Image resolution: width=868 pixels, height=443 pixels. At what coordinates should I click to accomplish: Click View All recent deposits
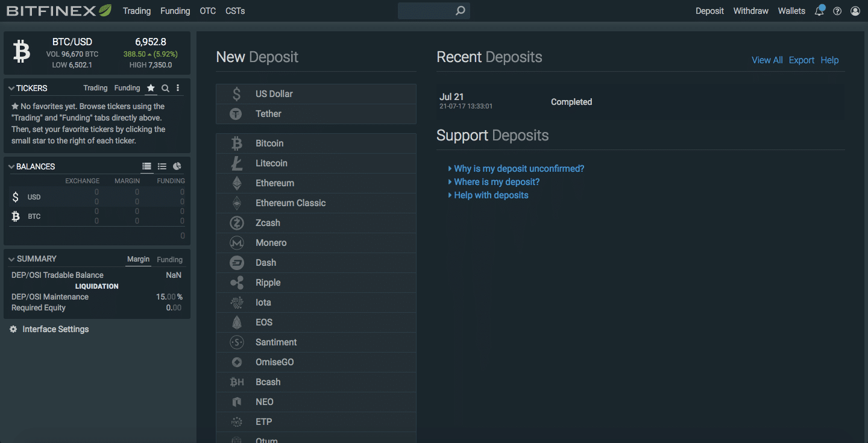click(767, 60)
